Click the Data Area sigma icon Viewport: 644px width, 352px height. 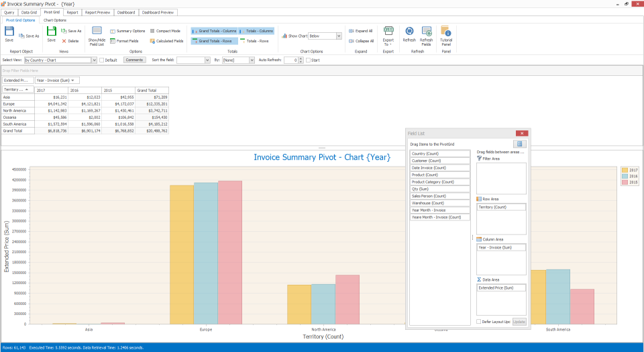pyautogui.click(x=479, y=279)
